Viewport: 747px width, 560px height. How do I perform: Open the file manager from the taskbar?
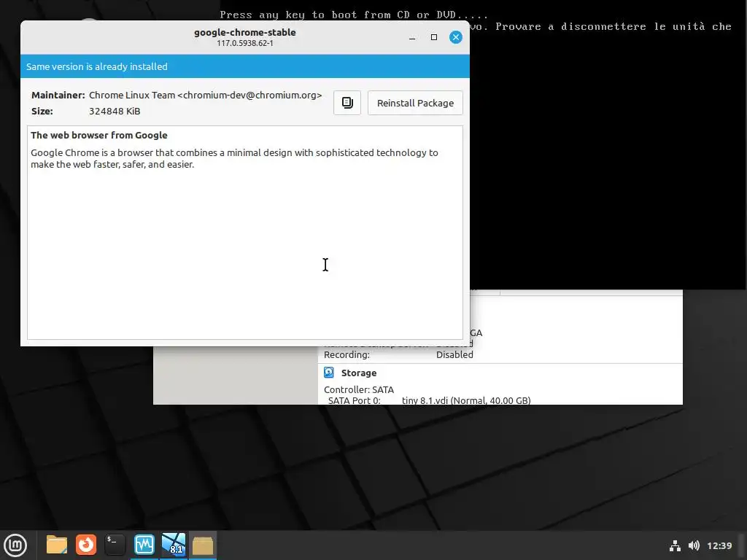[x=57, y=545]
